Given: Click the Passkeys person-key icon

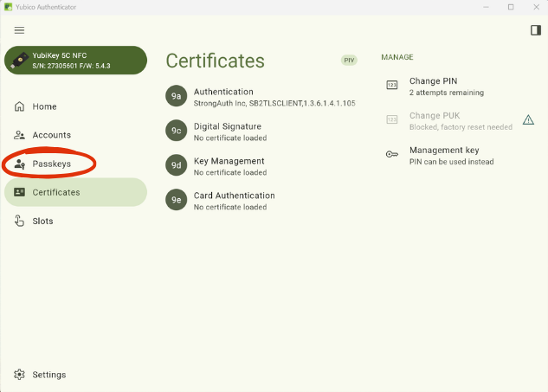Looking at the screenshot, I should pos(20,164).
